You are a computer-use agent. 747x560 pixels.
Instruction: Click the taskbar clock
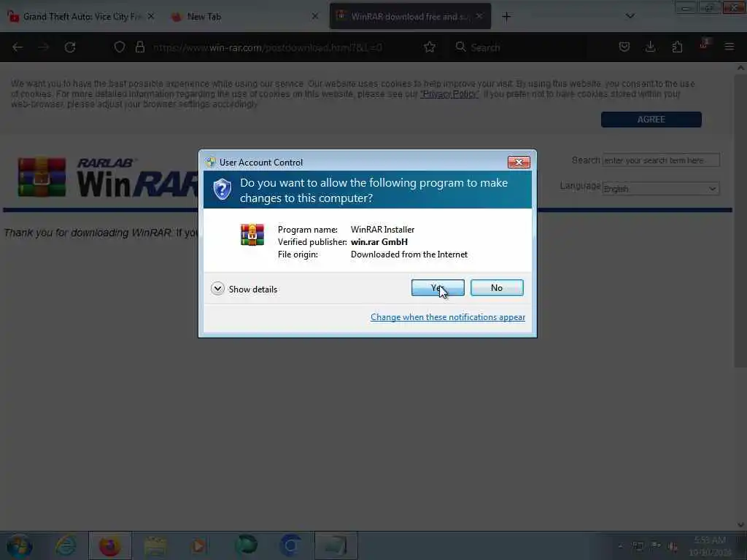click(710, 545)
